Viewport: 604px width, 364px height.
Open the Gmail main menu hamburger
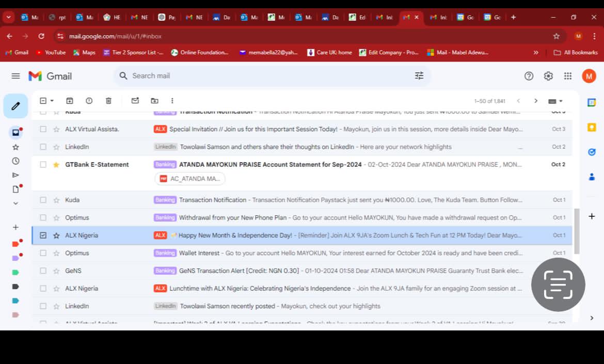click(15, 76)
